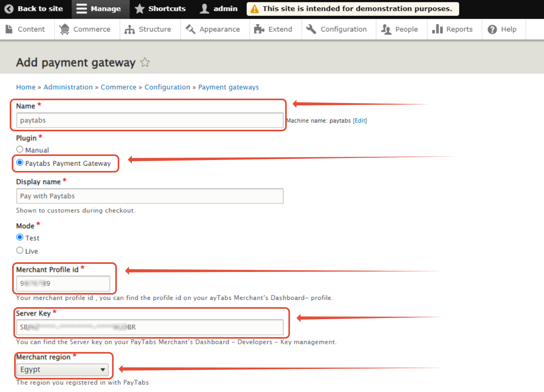
Task: Click the People users icon
Action: point(386,29)
